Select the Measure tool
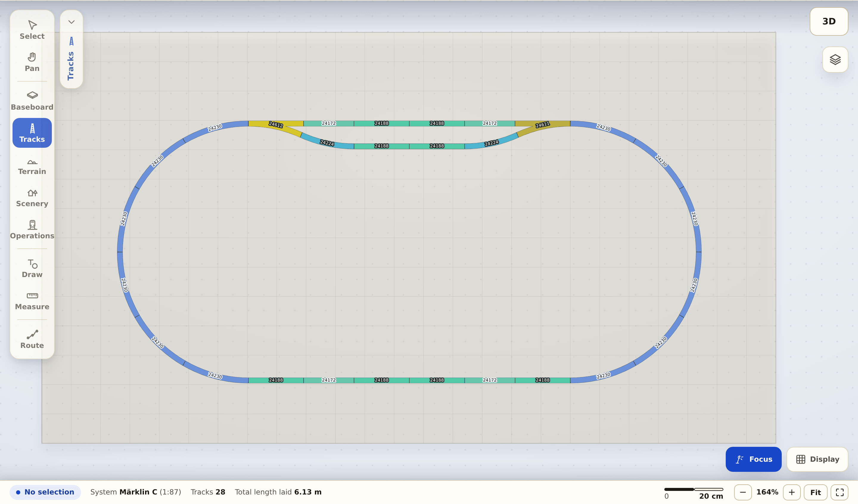858x504 pixels. [32, 300]
